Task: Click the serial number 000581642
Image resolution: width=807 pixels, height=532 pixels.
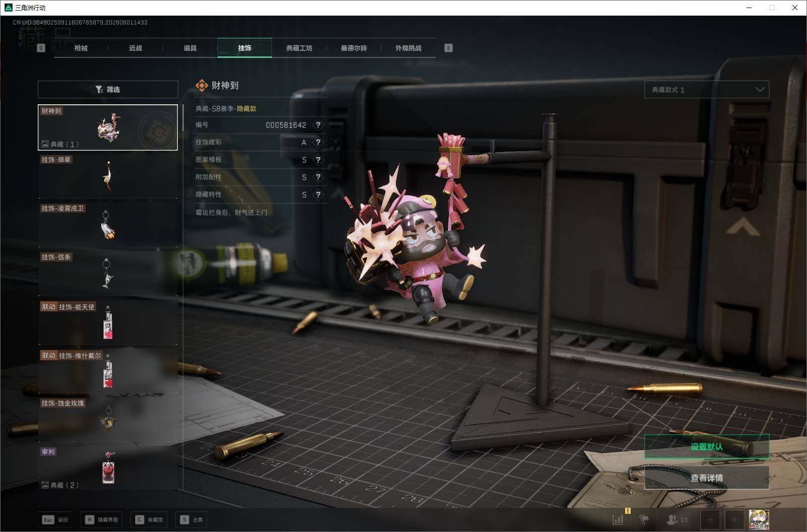Action: (286, 125)
